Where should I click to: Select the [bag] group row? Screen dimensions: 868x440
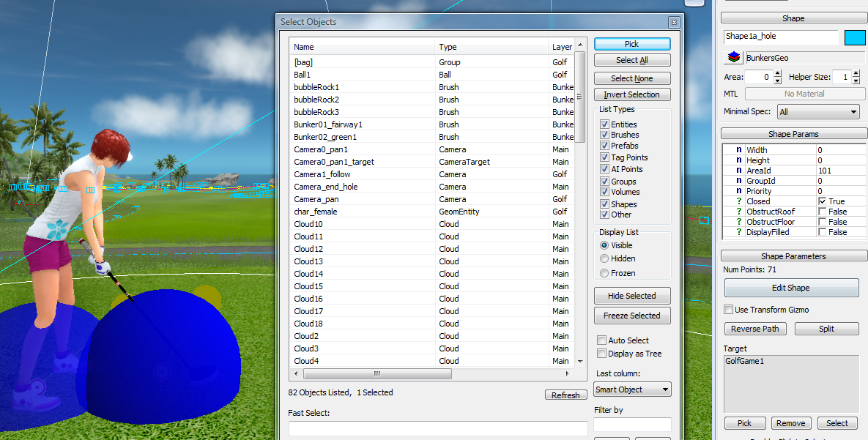pos(432,62)
